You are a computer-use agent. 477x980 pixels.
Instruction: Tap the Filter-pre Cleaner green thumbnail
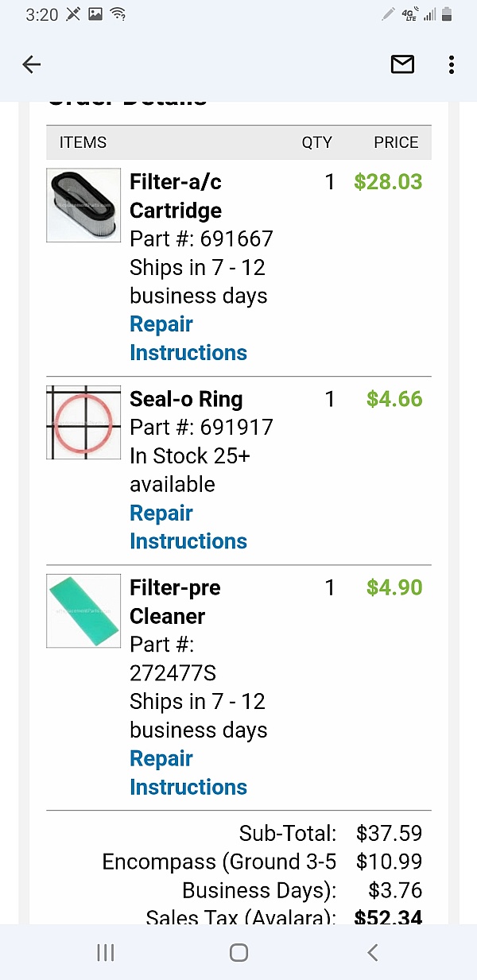pyautogui.click(x=83, y=610)
